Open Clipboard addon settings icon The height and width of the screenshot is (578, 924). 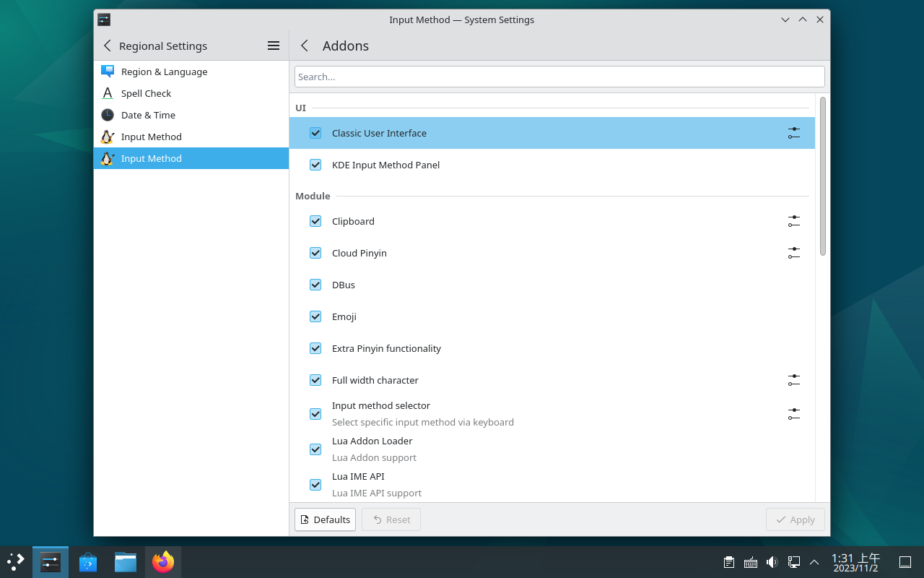[793, 221]
